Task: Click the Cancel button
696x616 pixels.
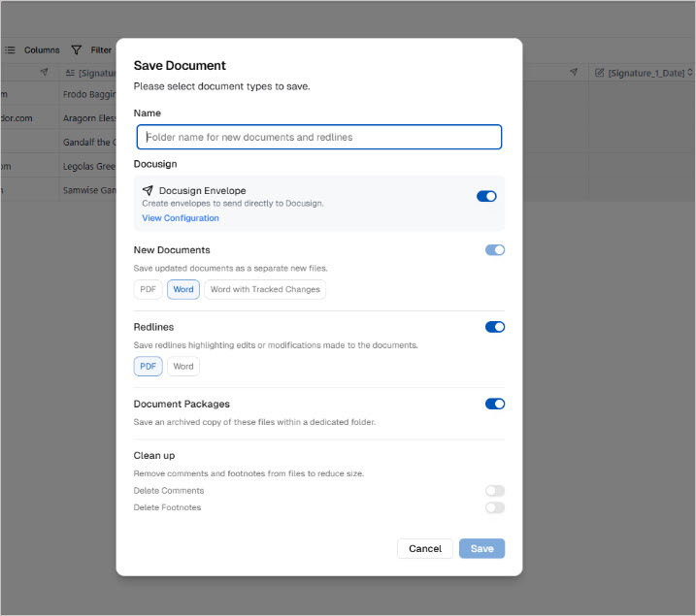Action: 425,549
